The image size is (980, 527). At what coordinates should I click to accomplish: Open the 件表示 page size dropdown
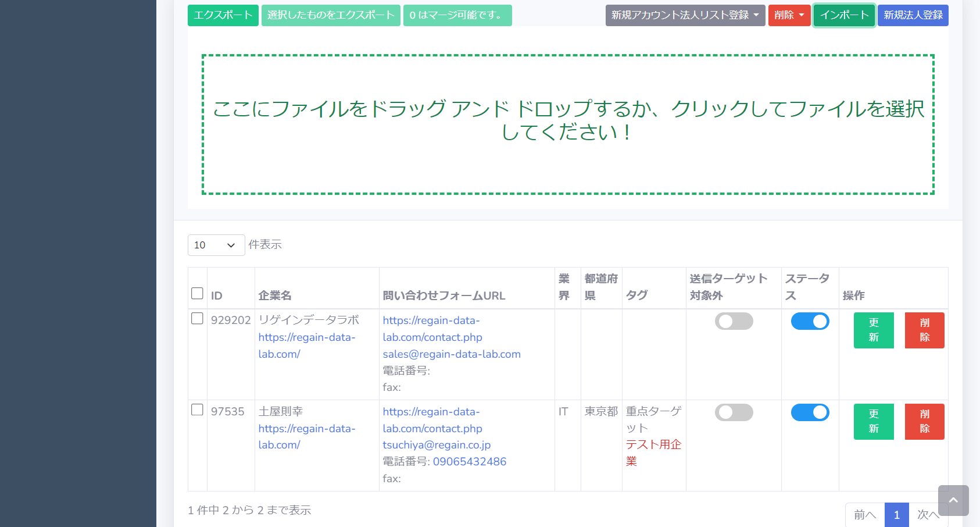(216, 245)
